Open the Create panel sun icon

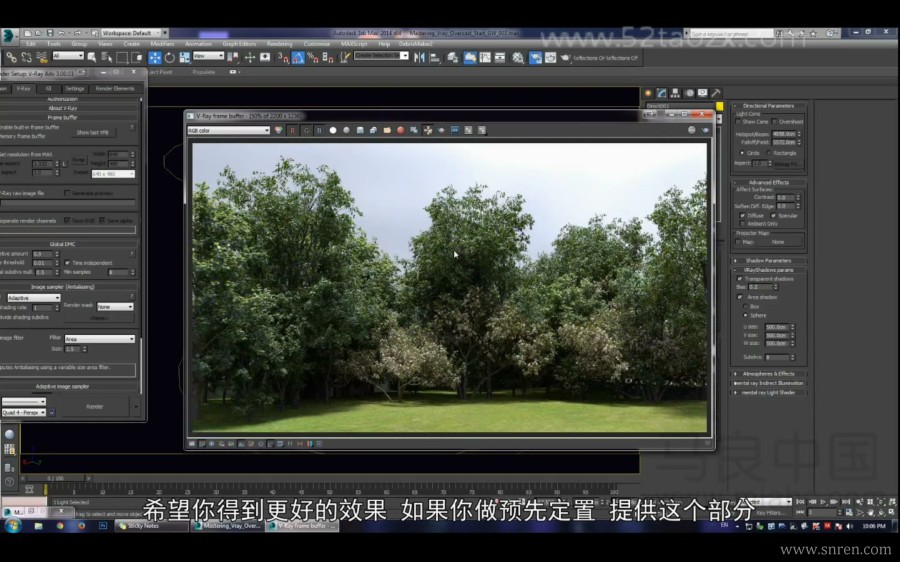point(648,93)
